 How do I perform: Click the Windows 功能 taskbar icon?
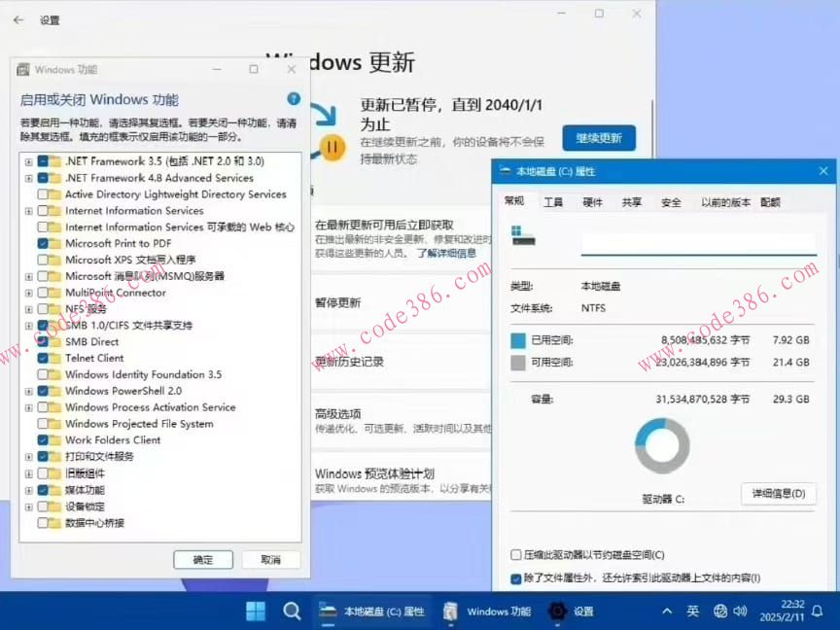pyautogui.click(x=450, y=612)
